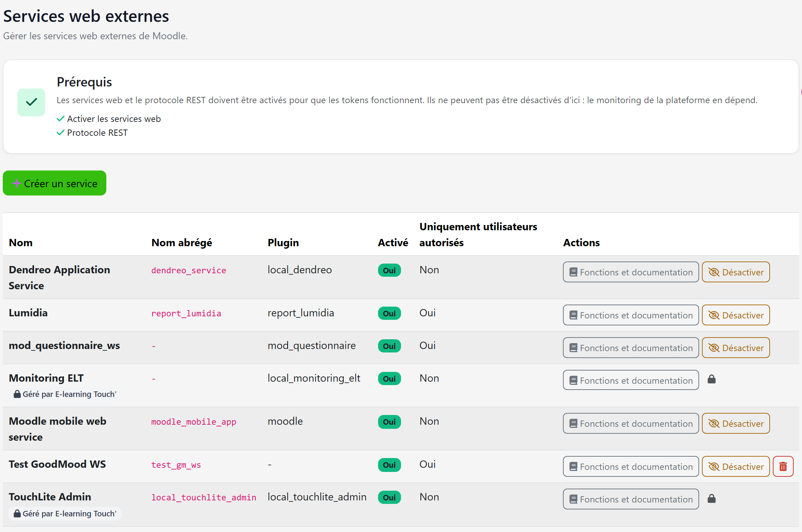Click the mod_questionnaire plugin cell
Image resolution: width=802 pixels, height=532 pixels.
point(312,346)
